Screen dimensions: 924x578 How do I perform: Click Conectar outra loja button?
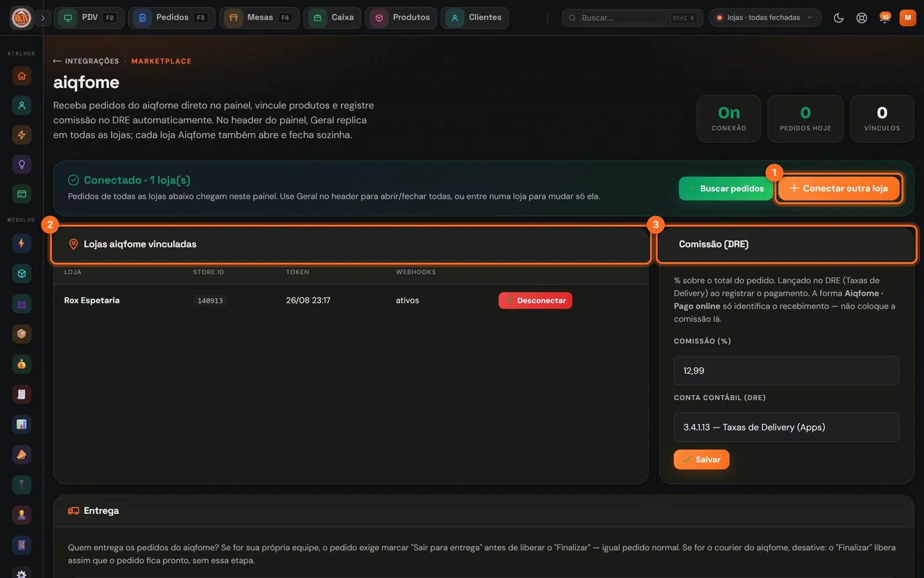(839, 188)
